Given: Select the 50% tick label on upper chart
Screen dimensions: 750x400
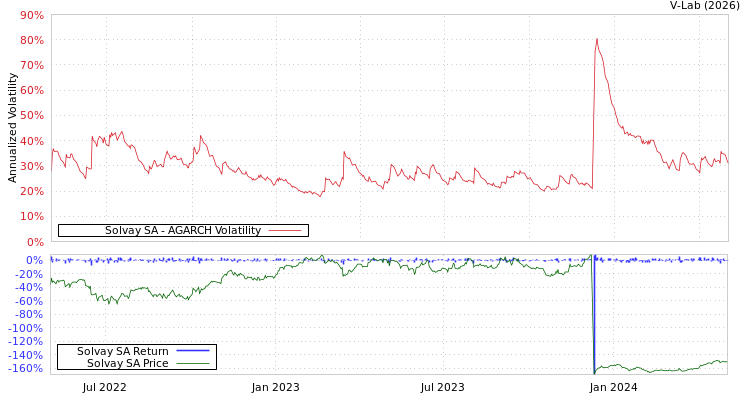Looking at the screenshot, I should [x=31, y=116].
